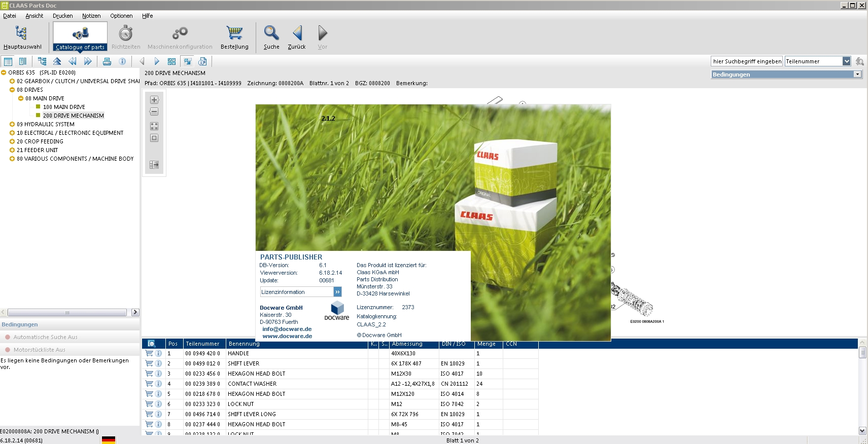The width and height of the screenshot is (868, 444).
Task: Click the double up-arrow level-up icon
Action: coord(57,61)
